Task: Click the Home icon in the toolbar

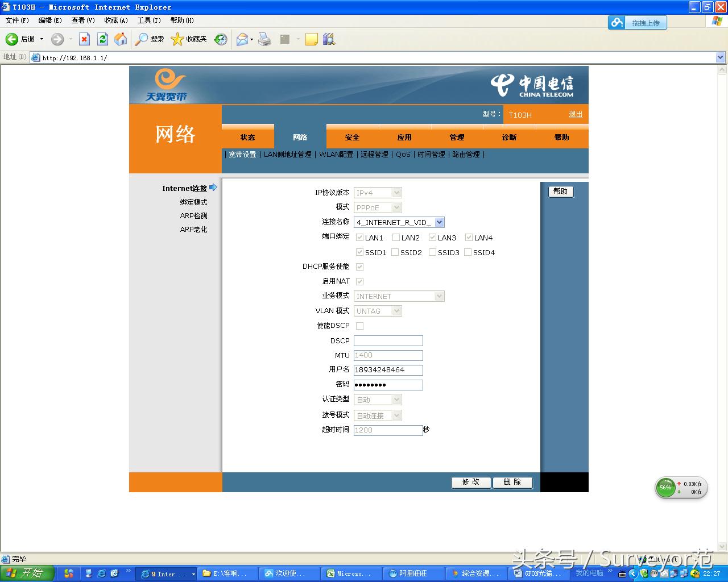Action: (x=121, y=39)
